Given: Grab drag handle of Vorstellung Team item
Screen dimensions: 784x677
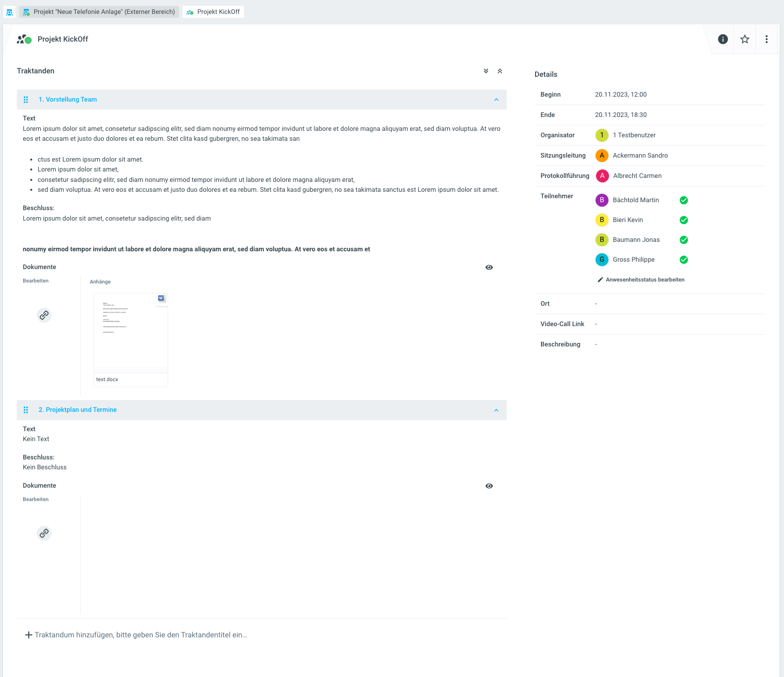Looking at the screenshot, I should coord(26,100).
